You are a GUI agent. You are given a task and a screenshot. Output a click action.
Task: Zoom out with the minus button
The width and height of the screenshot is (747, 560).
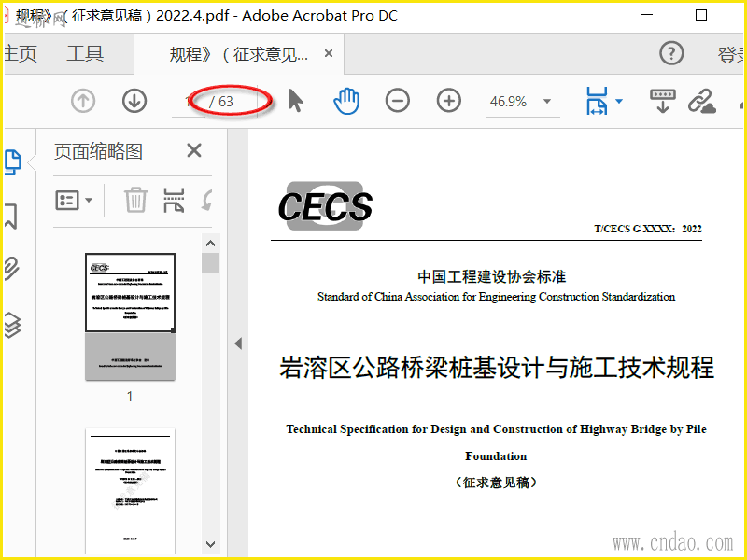pyautogui.click(x=398, y=101)
